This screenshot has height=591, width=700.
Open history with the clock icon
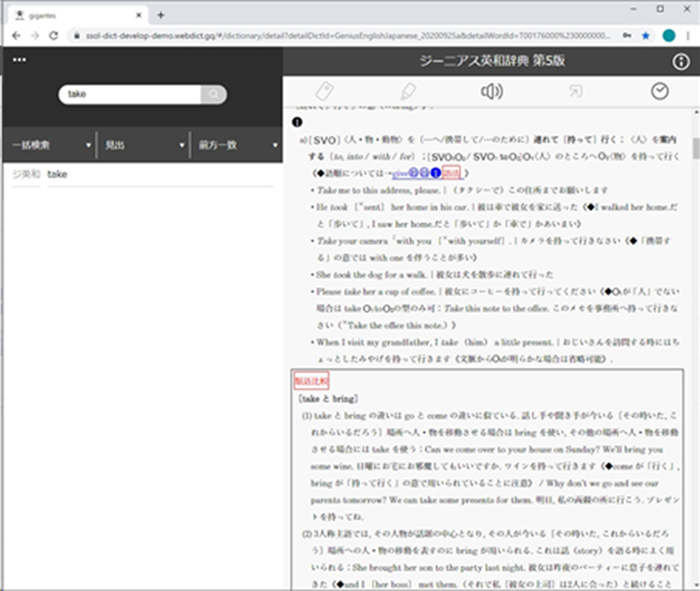[660, 91]
